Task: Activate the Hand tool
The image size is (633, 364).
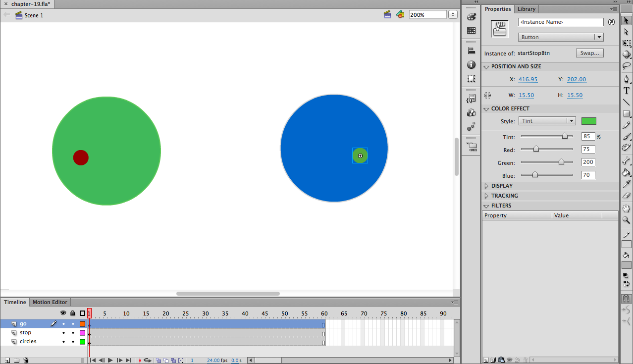Action: [627, 208]
